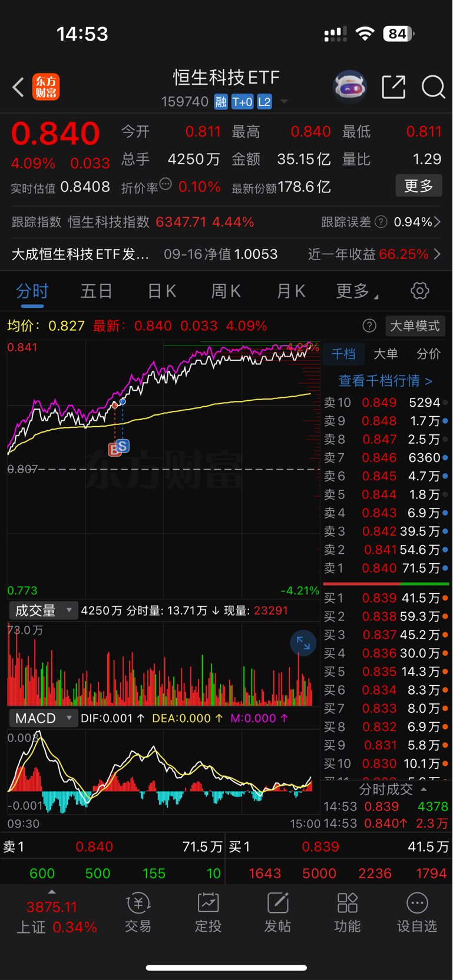Open 查看千档行情 link
Viewport: 453px width, 980px height.
[x=385, y=381]
